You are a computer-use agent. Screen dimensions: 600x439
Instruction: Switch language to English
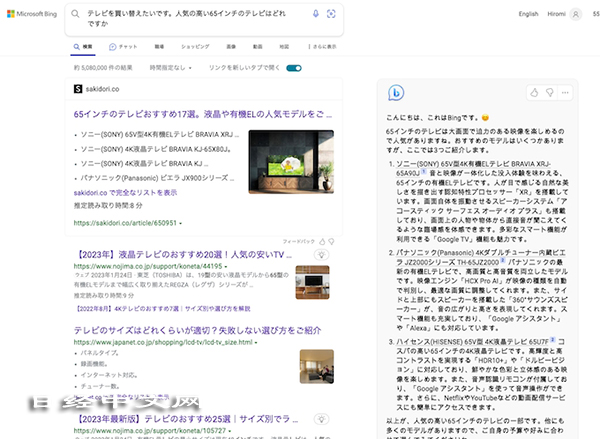point(528,14)
